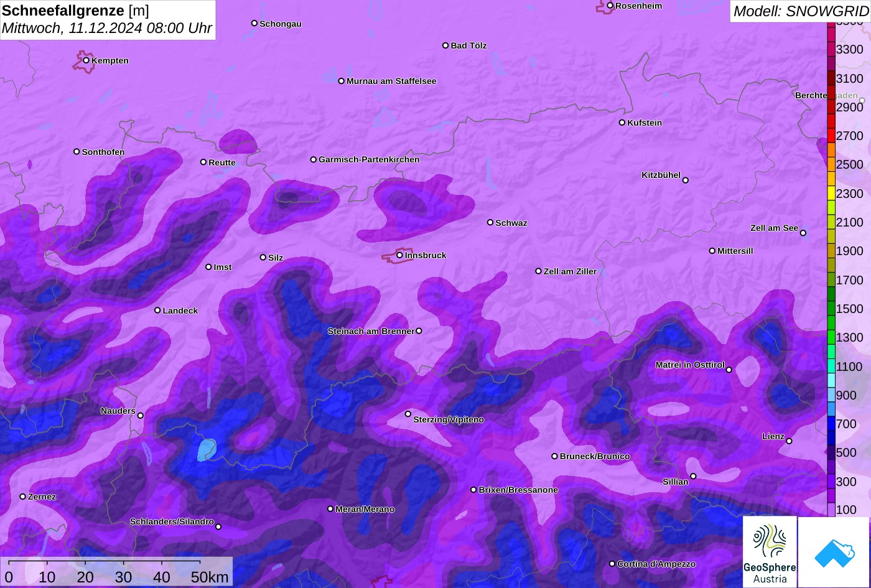Click the Reutte location dot

[203, 162]
